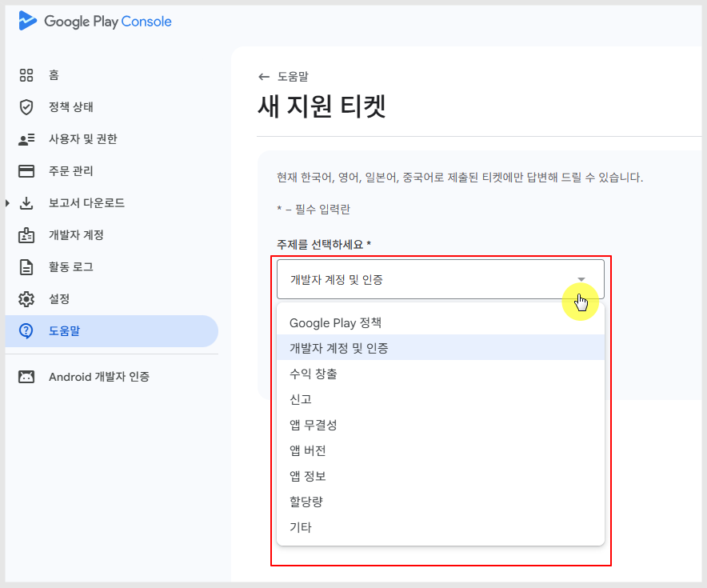Open the 홈 dashboard icon
This screenshot has width=707, height=588.
[x=26, y=75]
